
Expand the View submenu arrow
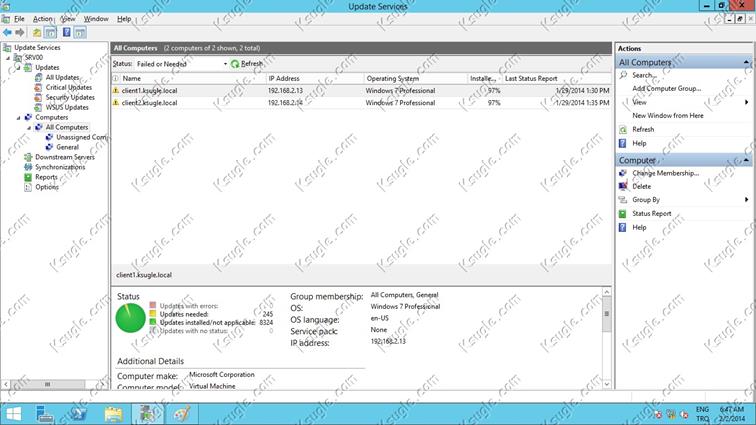[x=746, y=102]
